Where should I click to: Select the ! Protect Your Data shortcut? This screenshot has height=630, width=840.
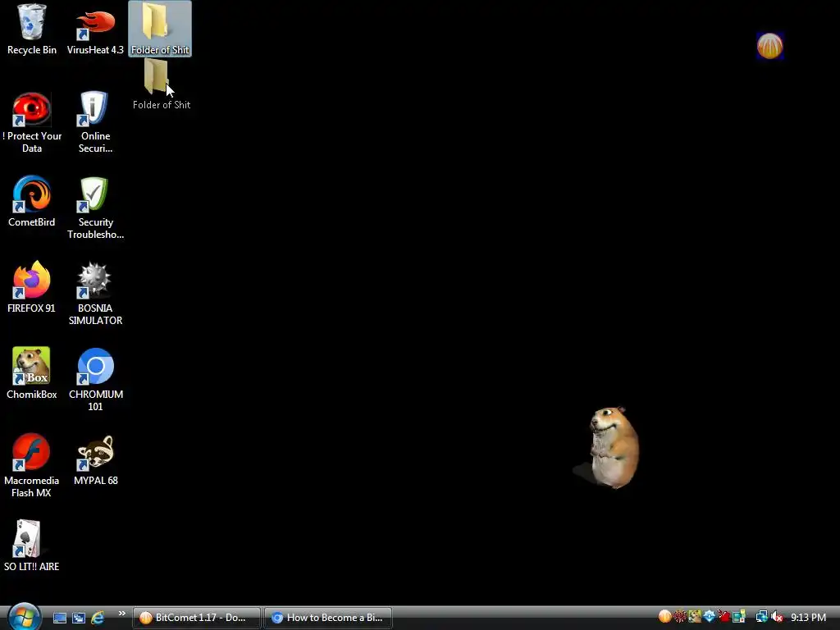pyautogui.click(x=32, y=122)
